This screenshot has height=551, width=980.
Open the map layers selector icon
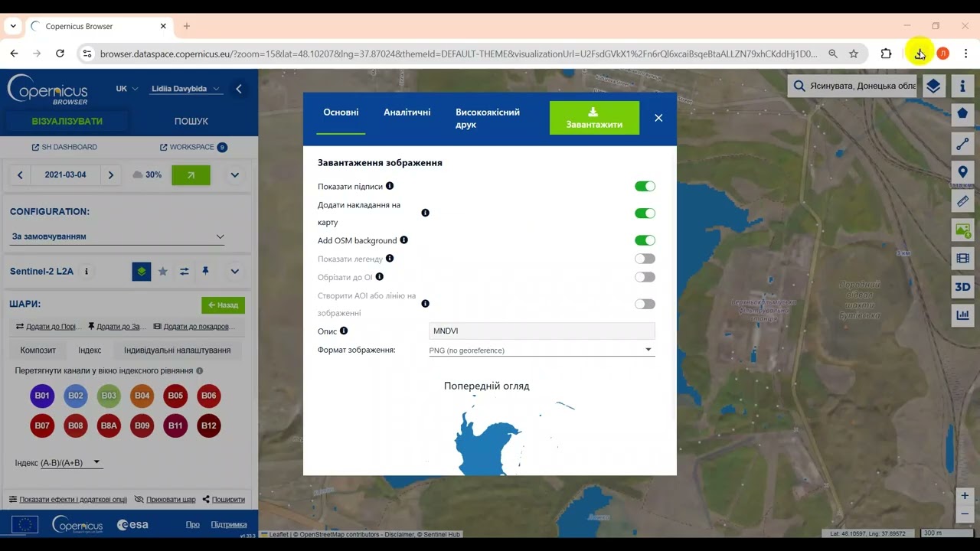coord(933,86)
